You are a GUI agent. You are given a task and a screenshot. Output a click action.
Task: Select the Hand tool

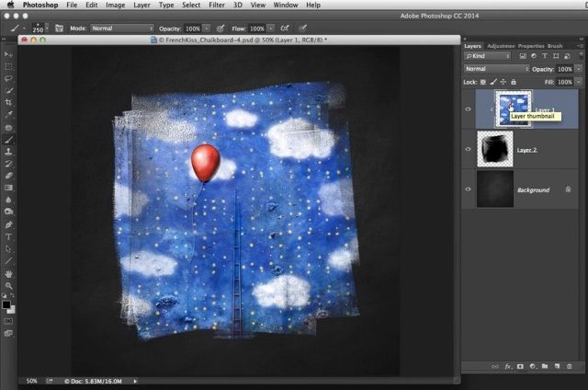[x=9, y=273]
